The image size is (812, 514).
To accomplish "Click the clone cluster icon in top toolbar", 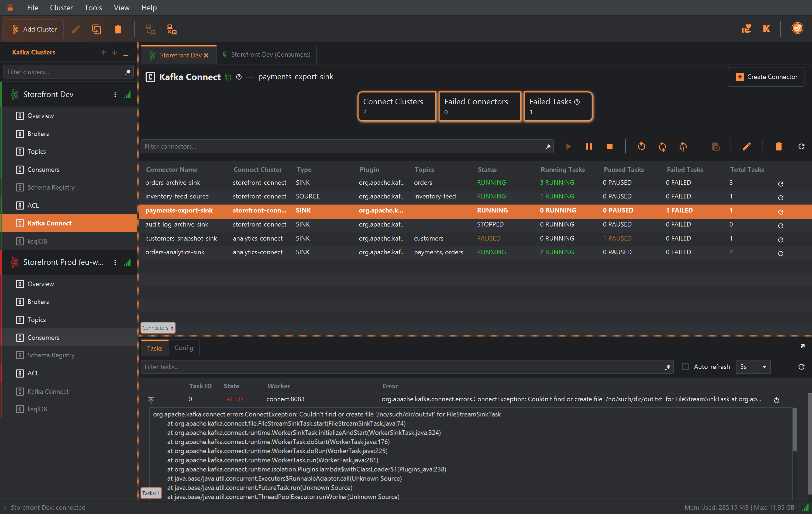I will (97, 29).
